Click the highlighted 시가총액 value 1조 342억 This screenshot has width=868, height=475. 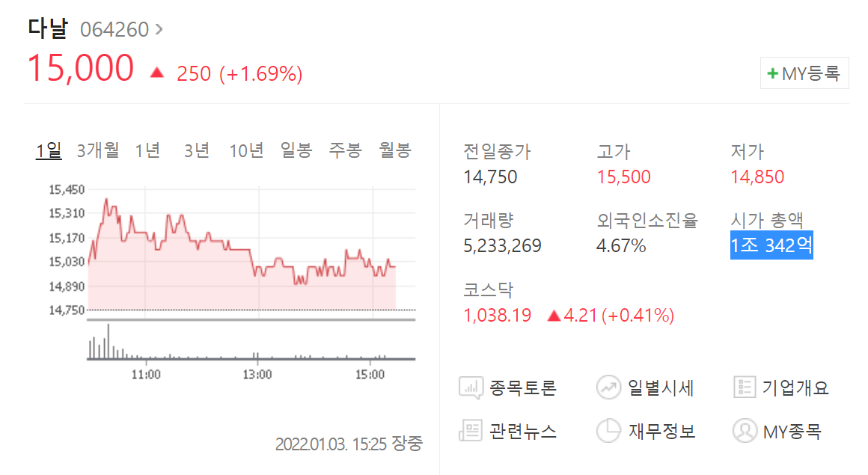[x=771, y=245]
